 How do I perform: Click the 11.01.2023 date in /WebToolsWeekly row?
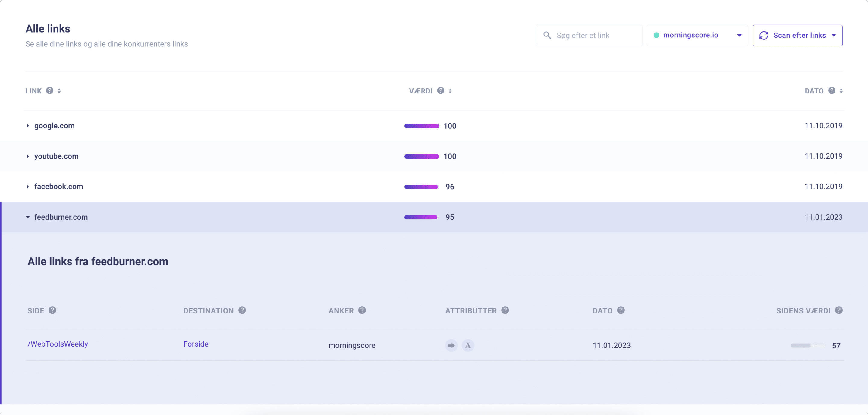[x=612, y=346]
